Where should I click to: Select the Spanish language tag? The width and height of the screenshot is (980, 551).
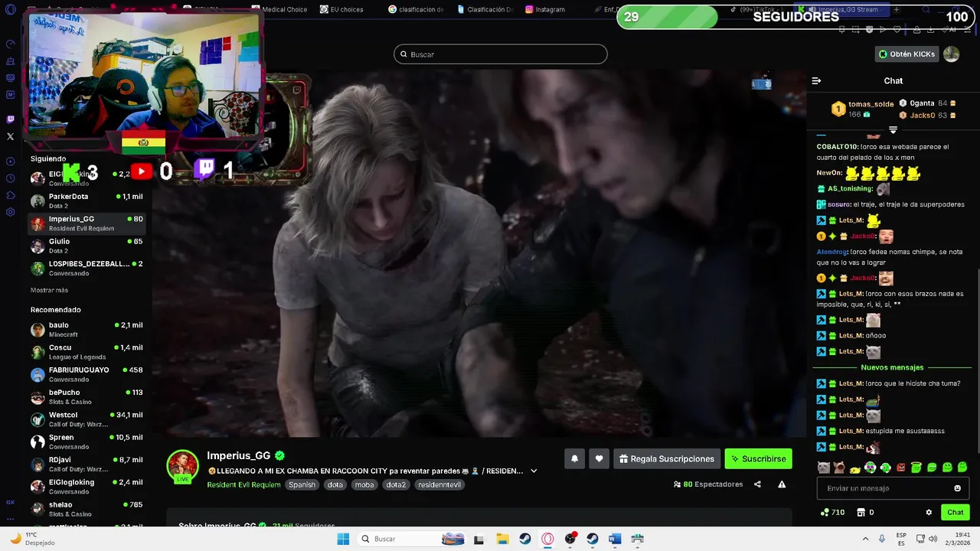[x=302, y=484]
